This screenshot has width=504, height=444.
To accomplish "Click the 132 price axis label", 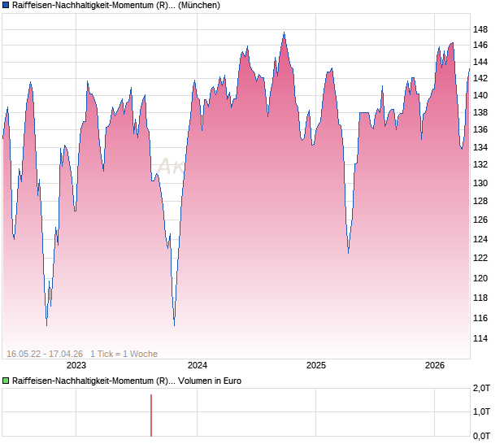I will pyautogui.click(x=480, y=164).
